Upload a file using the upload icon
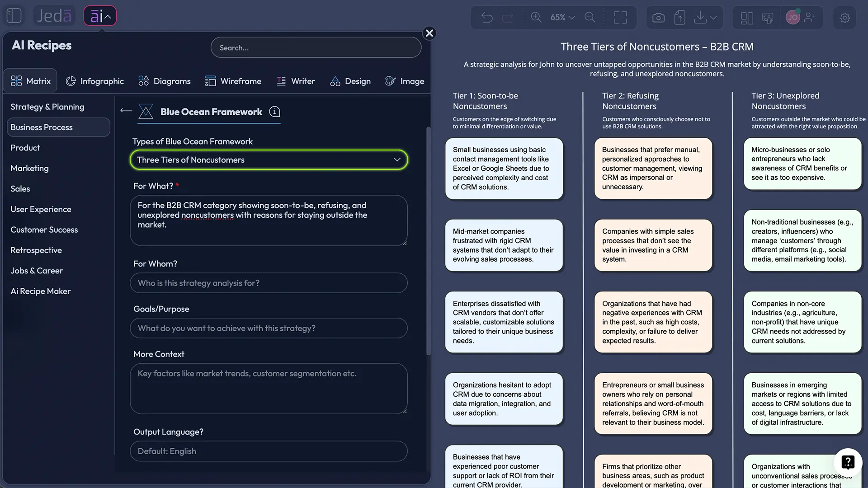 pyautogui.click(x=679, y=18)
